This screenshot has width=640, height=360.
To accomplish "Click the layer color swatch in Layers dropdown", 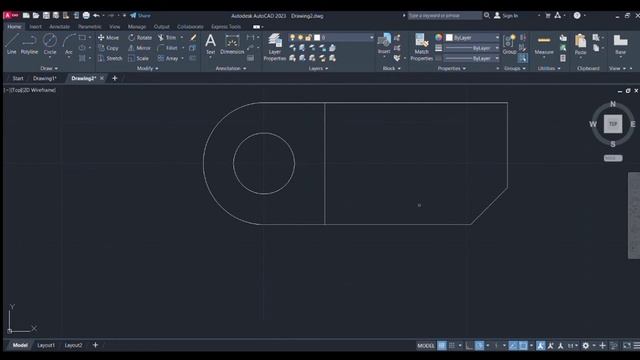I will point(317,38).
